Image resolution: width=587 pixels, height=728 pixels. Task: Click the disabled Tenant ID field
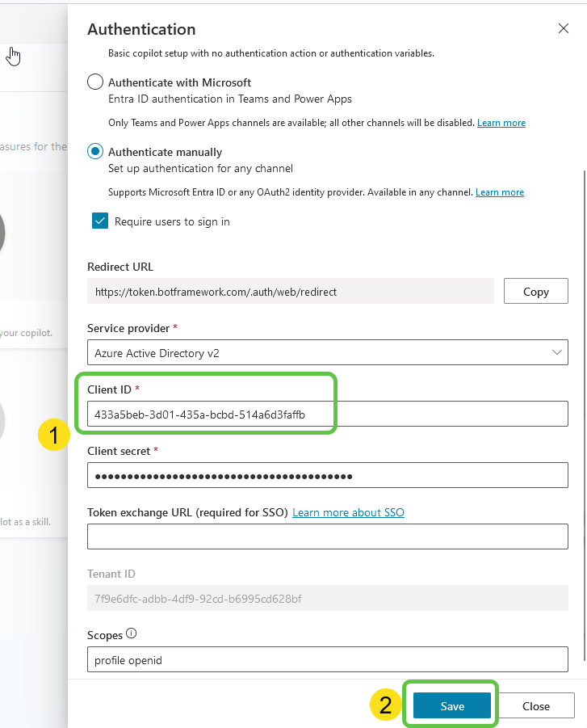[x=327, y=599]
